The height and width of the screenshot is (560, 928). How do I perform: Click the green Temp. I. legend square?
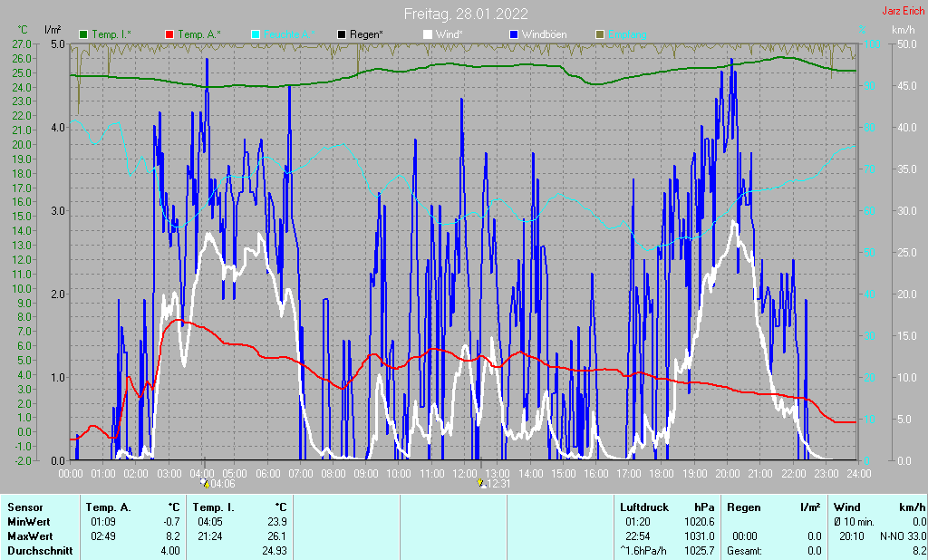click(84, 34)
